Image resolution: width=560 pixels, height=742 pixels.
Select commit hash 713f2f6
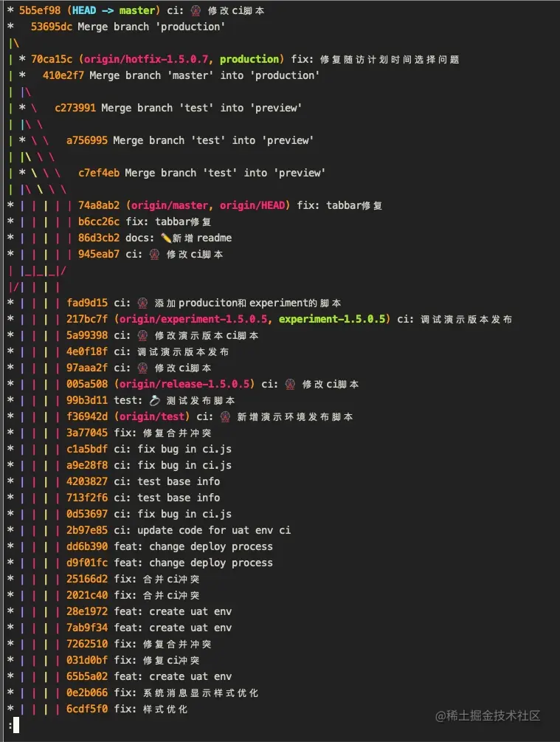(87, 498)
